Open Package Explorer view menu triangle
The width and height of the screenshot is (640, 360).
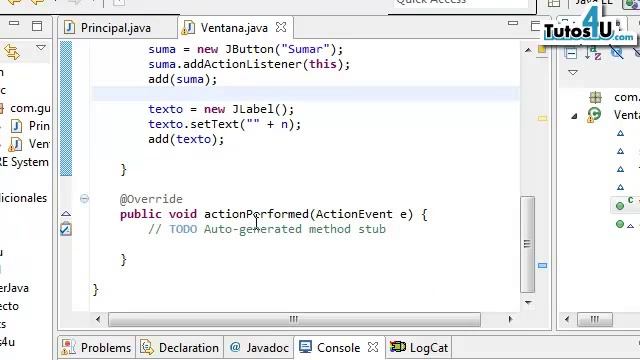point(41,48)
